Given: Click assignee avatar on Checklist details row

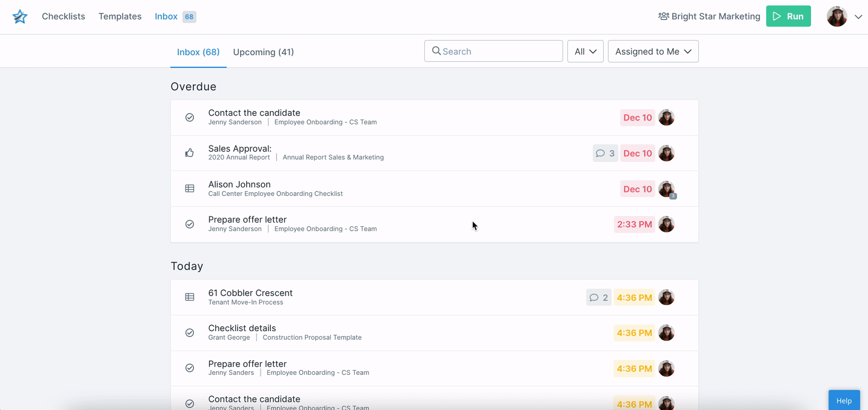Looking at the screenshot, I should (667, 333).
